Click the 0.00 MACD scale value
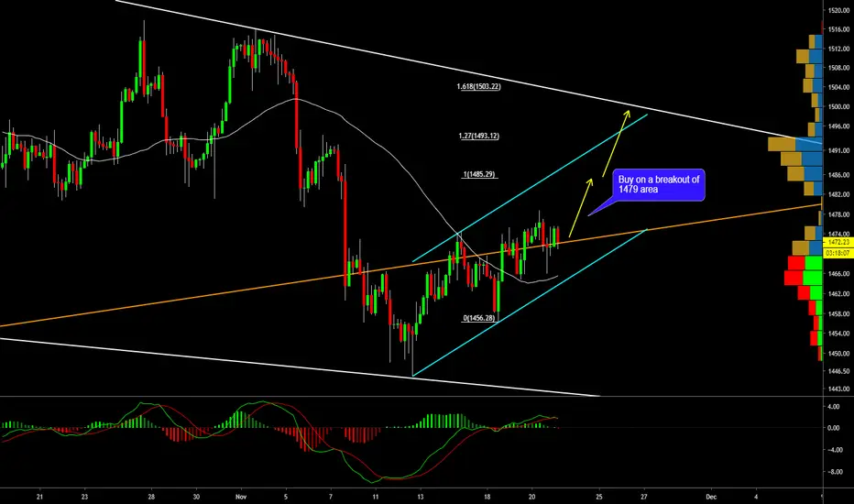The height and width of the screenshot is (504, 854). pos(833,428)
